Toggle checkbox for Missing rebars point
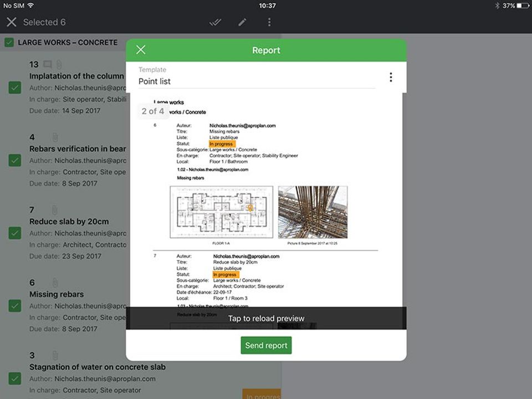Screen dimensions: 532x399 [x=15, y=306]
